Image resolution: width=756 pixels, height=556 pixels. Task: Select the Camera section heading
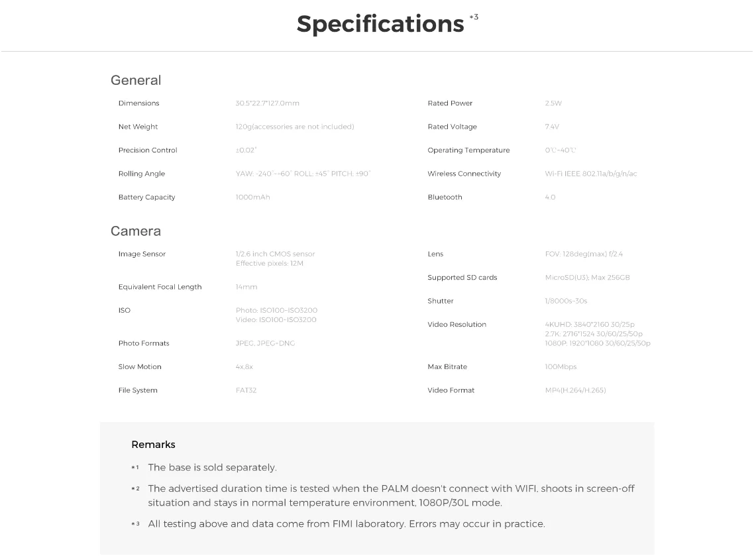[136, 231]
